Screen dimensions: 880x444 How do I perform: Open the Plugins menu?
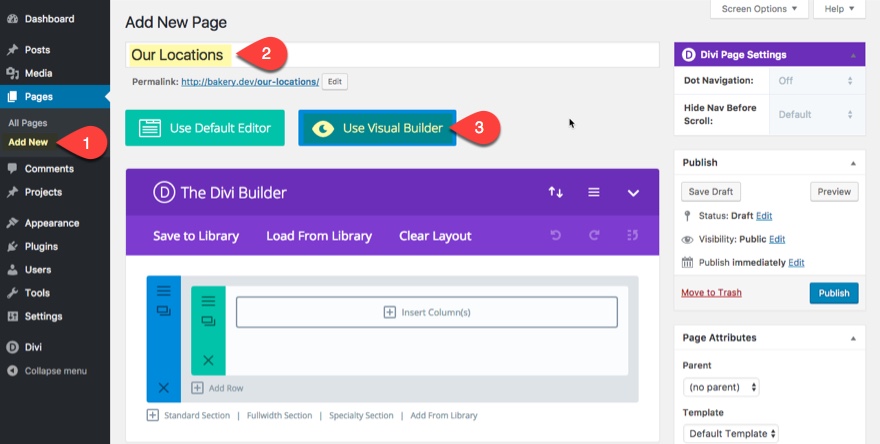click(41, 246)
